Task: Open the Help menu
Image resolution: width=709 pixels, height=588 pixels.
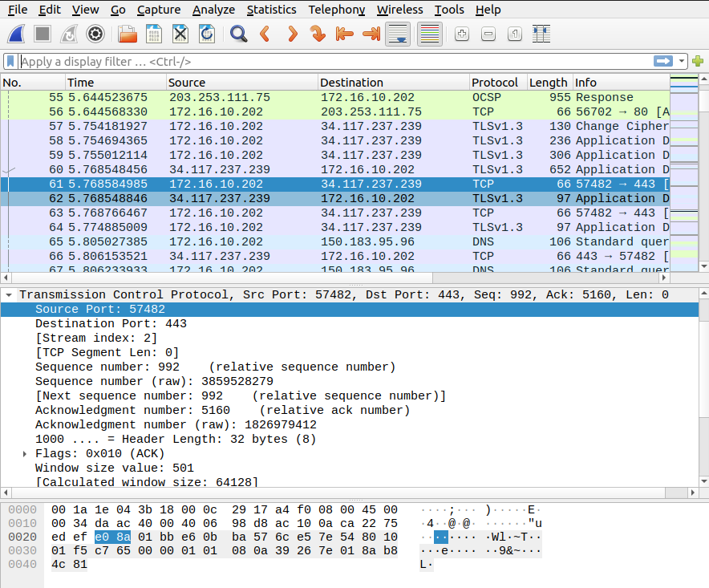Action: pos(488,10)
